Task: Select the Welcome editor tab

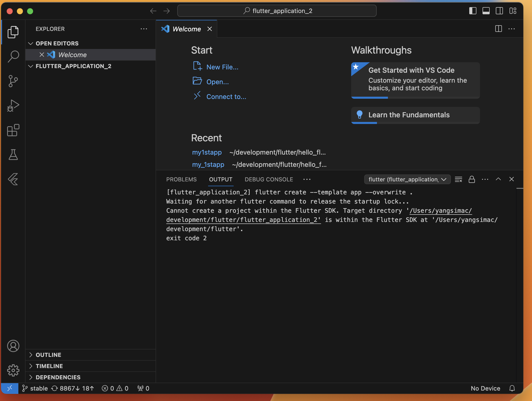Action: [186, 29]
